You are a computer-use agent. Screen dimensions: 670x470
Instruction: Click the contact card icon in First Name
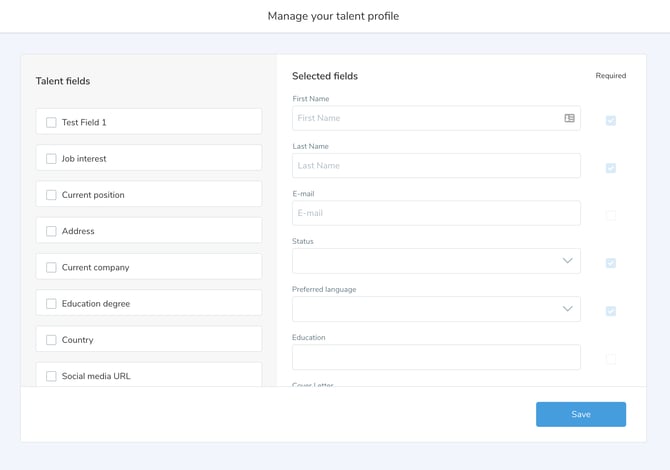pyautogui.click(x=569, y=118)
